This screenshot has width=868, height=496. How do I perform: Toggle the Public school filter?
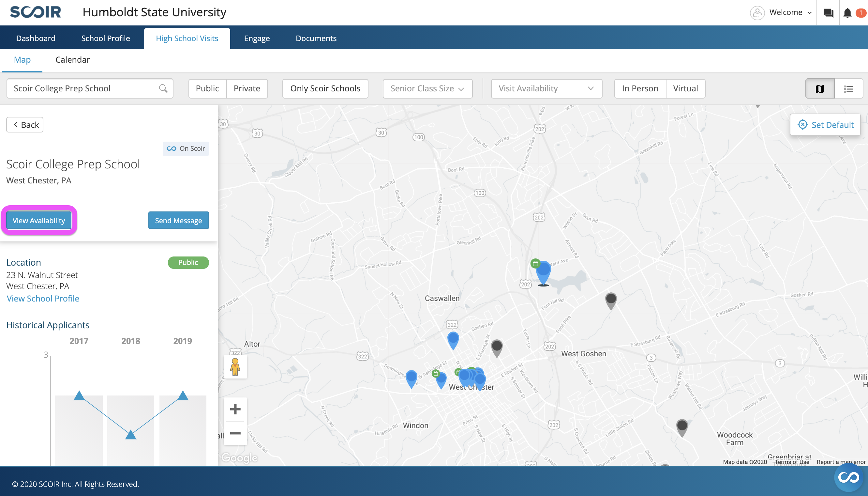[x=207, y=88]
